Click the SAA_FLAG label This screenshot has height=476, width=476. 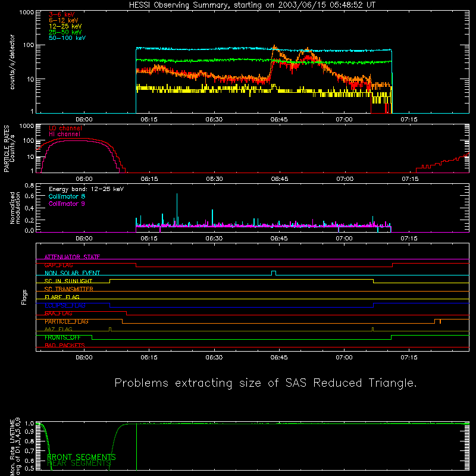pyautogui.click(x=58, y=314)
